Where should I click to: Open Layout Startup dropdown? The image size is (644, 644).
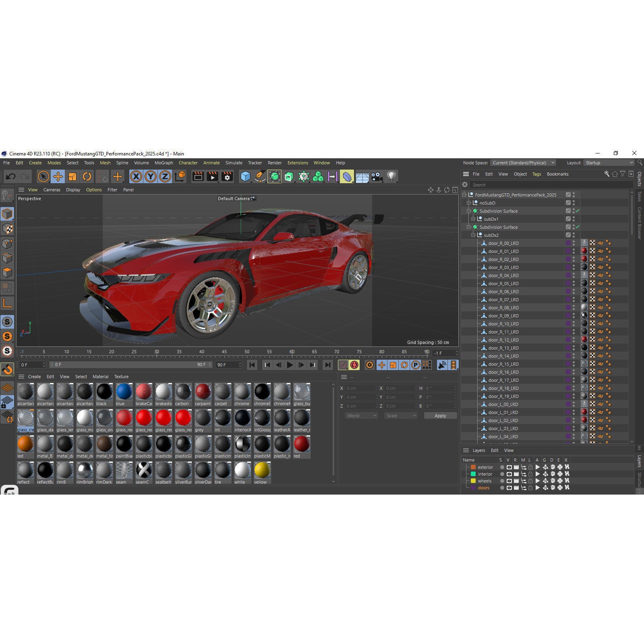(609, 163)
